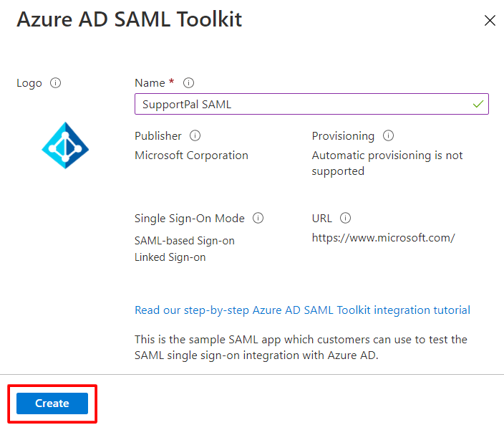The image size is (504, 430).
Task: Click the green validation checkmark in Name field
Action: 478,105
